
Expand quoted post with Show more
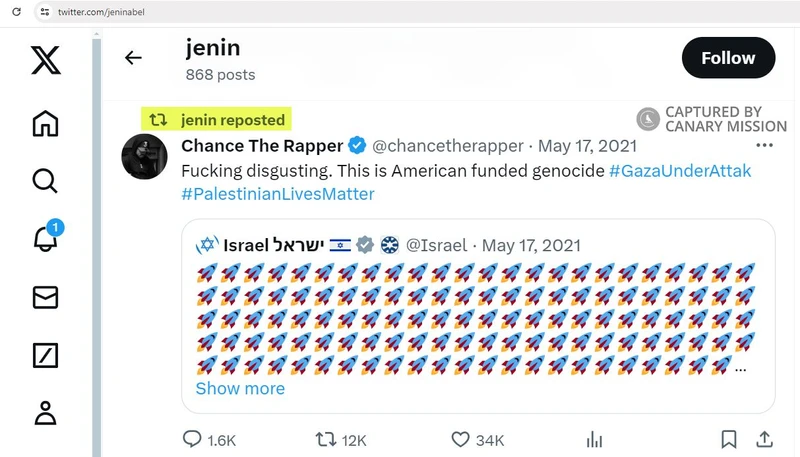click(240, 388)
